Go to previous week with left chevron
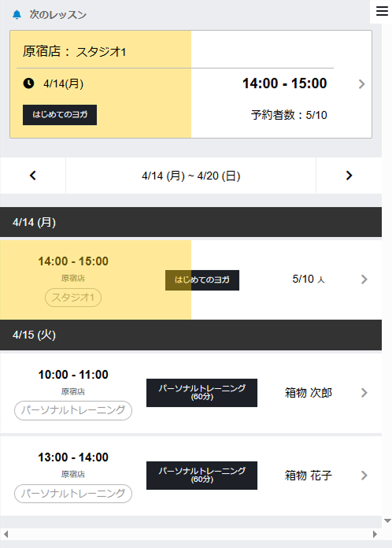The width and height of the screenshot is (392, 548). (x=33, y=176)
